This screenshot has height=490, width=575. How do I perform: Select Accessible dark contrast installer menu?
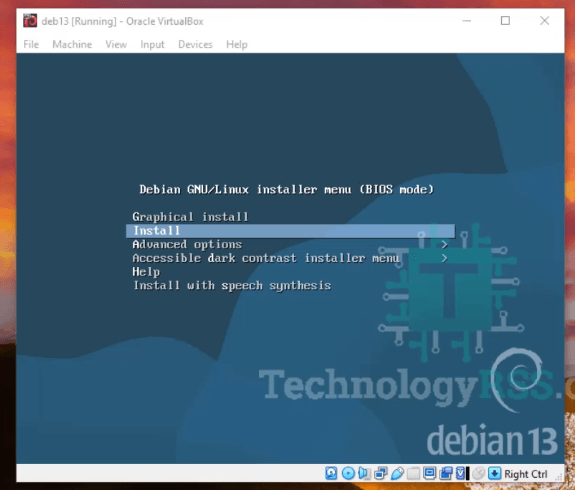tap(266, 258)
